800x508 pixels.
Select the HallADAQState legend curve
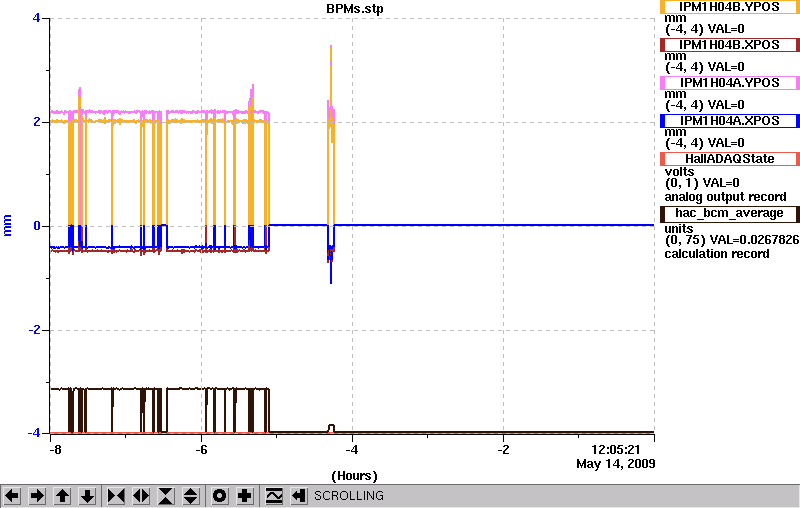pyautogui.click(x=730, y=159)
